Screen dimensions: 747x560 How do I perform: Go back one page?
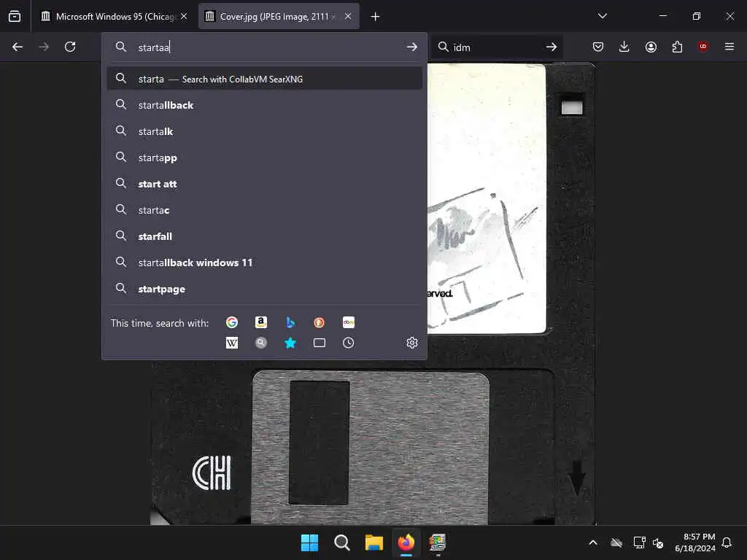click(18, 47)
